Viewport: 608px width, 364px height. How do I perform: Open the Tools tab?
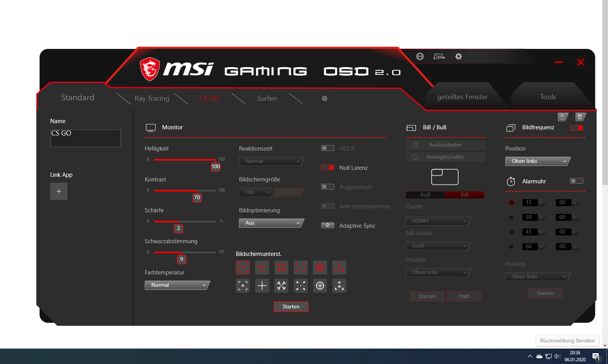click(x=548, y=97)
